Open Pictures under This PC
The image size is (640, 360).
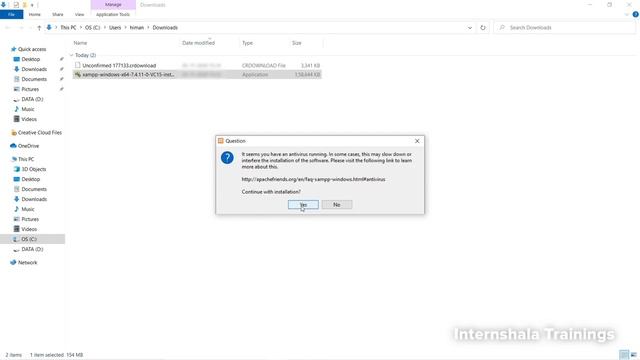tap(30, 219)
